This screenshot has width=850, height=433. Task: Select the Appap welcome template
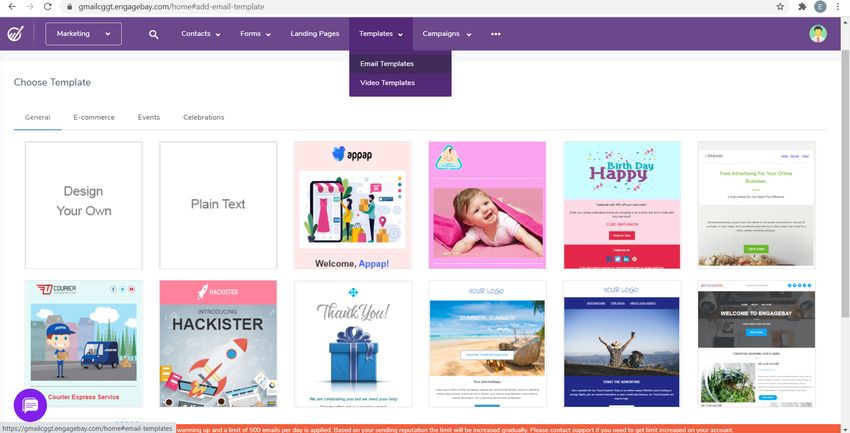click(x=353, y=205)
